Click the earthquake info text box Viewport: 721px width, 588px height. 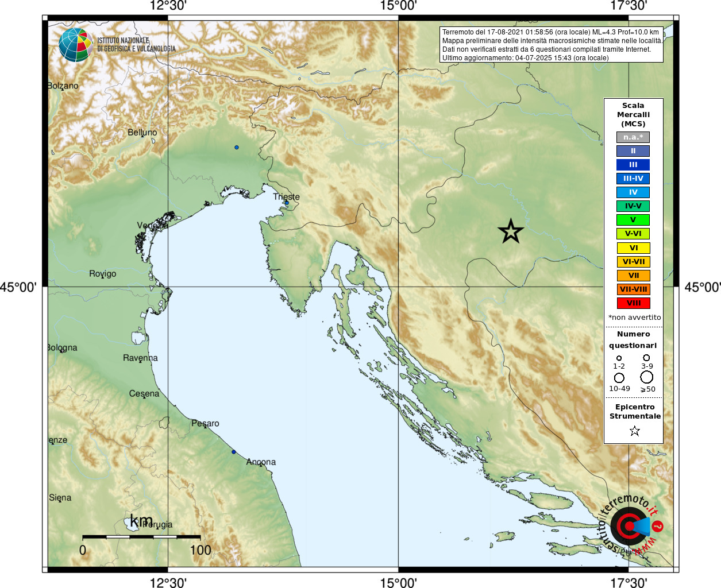click(x=552, y=44)
